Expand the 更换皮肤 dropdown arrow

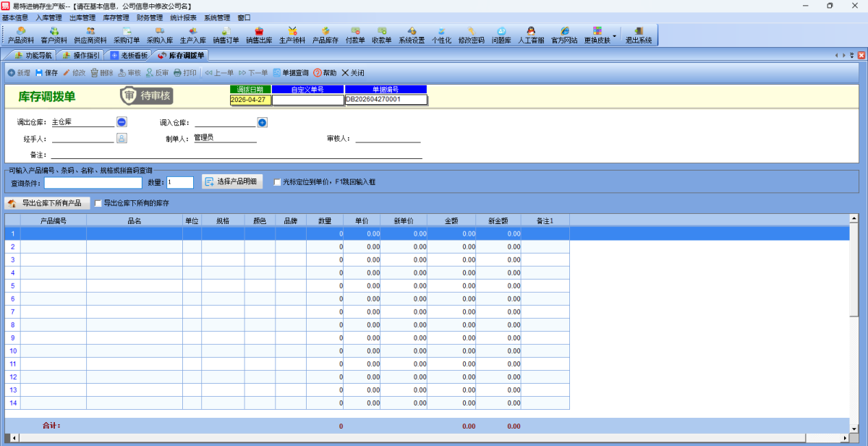pyautogui.click(x=615, y=35)
